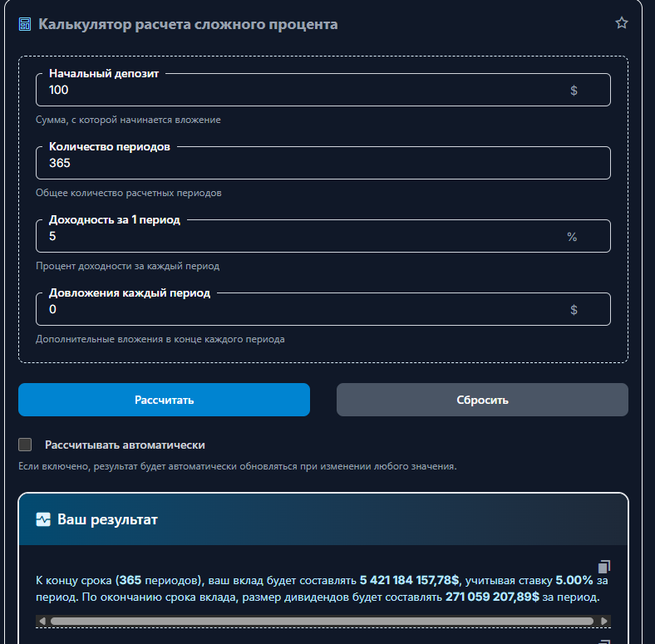Click the left arrow of result scrollbar
Screen dimensions: 655x644
[42, 621]
